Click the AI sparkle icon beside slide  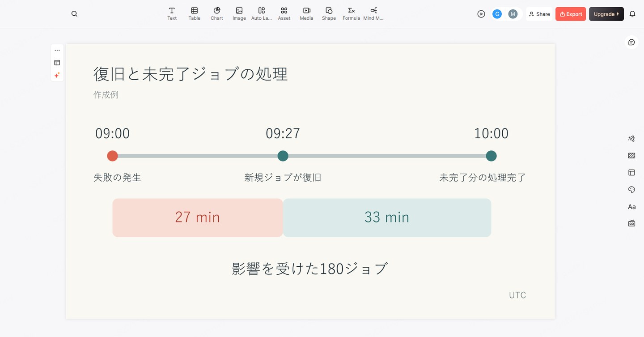coord(57,75)
